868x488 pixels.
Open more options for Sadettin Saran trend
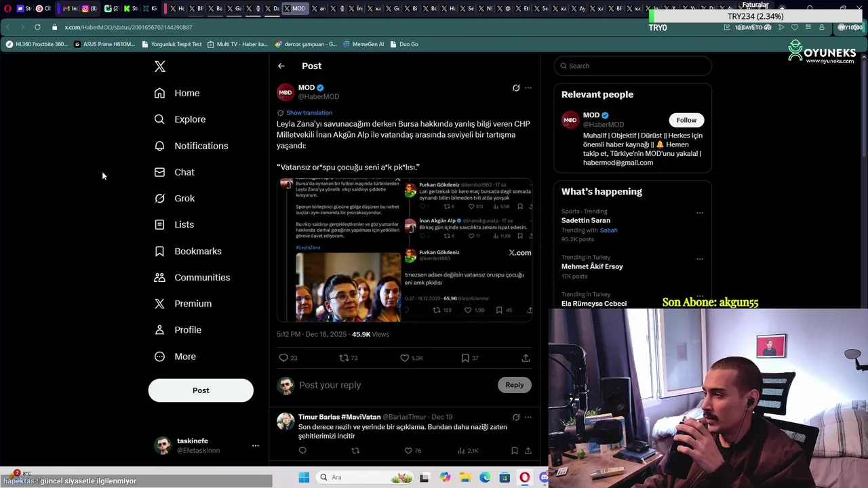coord(700,213)
